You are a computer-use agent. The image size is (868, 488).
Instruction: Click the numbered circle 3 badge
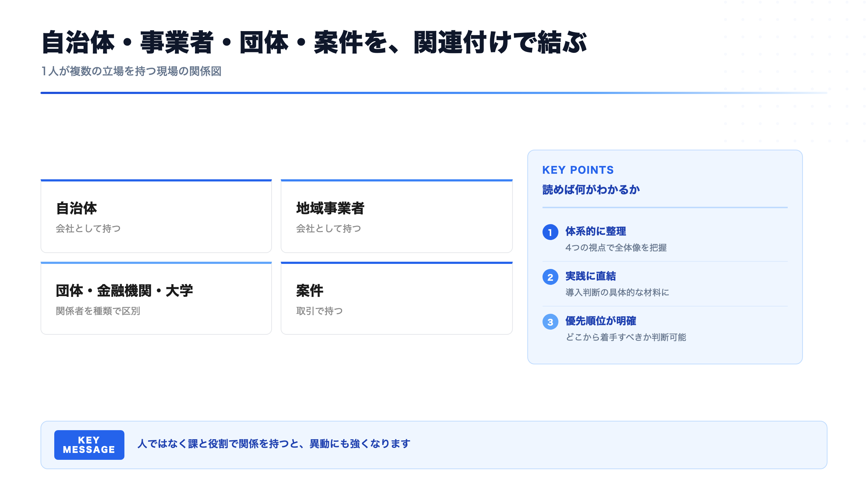click(550, 322)
